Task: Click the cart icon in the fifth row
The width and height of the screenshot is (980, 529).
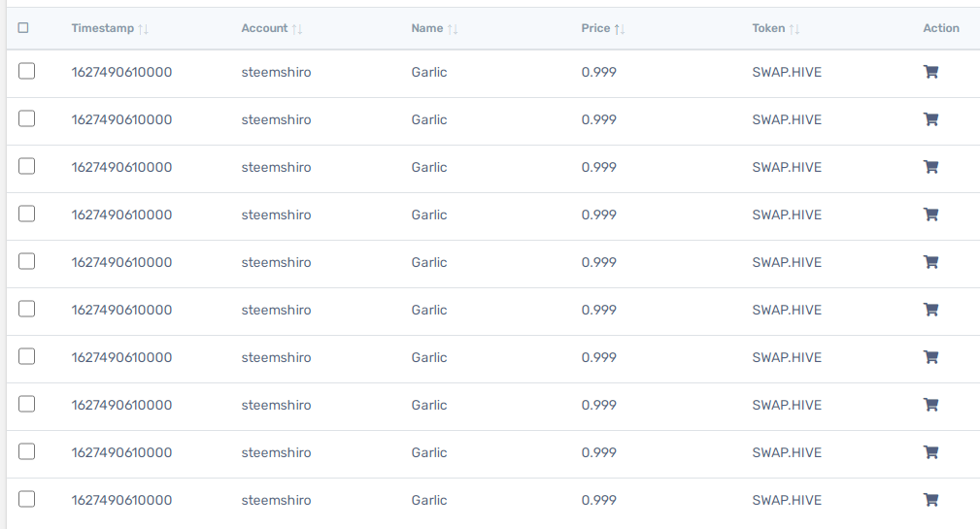Action: pyautogui.click(x=930, y=262)
